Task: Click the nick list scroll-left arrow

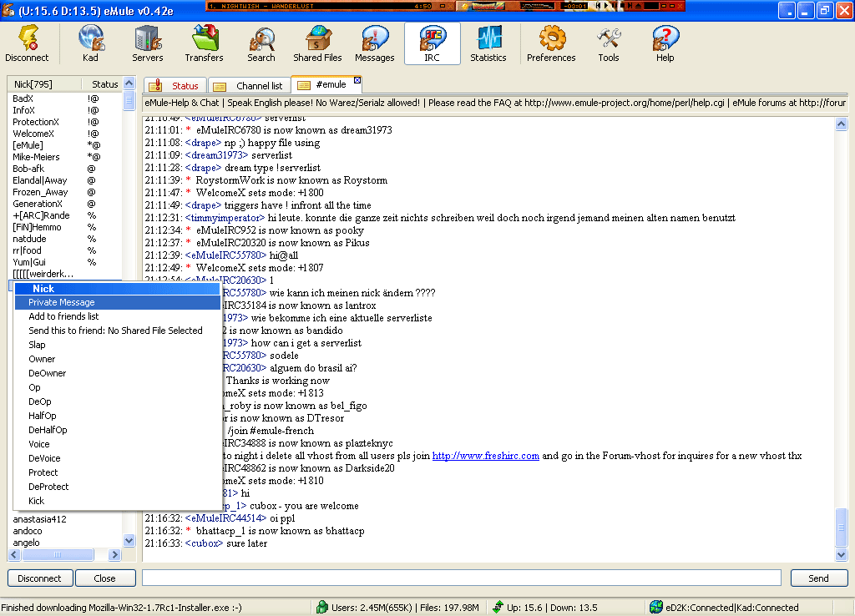Action: click(15, 555)
